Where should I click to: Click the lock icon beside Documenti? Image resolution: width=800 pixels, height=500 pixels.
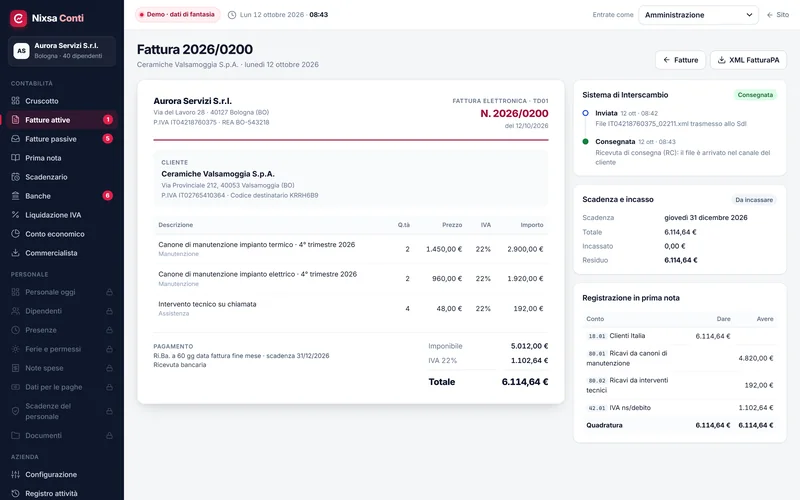(x=109, y=436)
